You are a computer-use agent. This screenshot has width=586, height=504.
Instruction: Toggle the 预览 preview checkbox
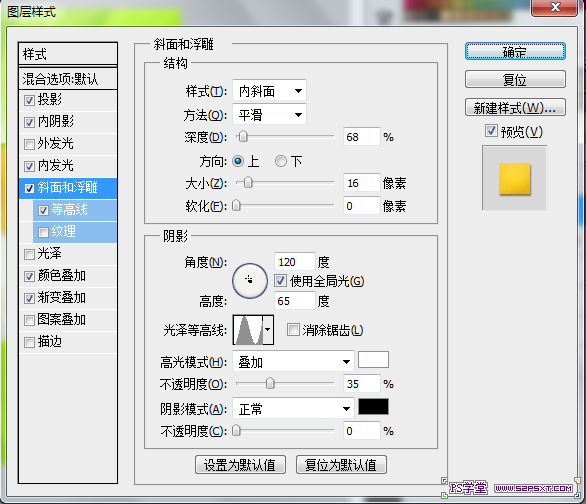(x=491, y=131)
